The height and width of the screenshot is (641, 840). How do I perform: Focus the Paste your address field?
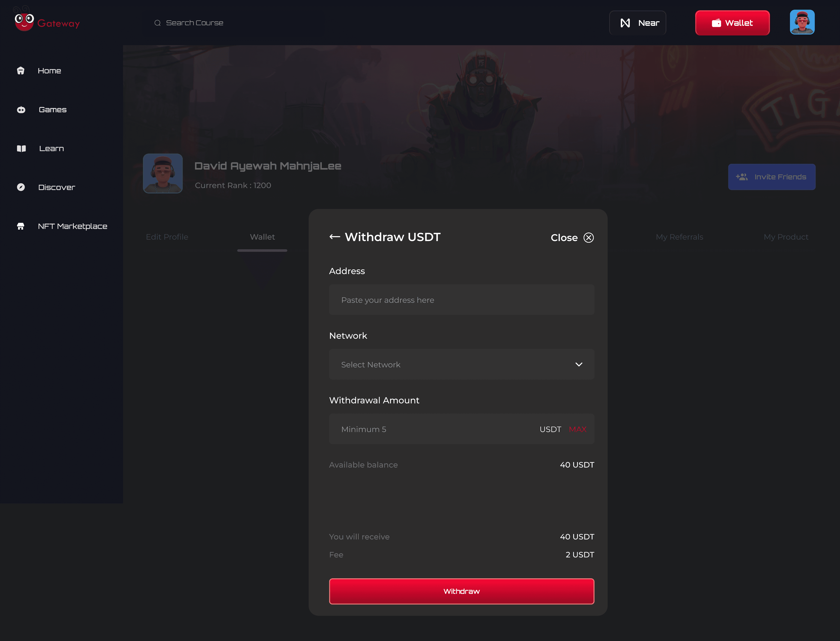tap(461, 300)
